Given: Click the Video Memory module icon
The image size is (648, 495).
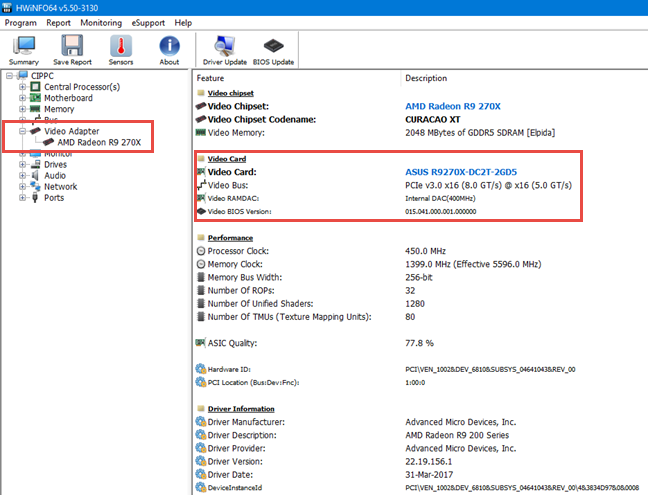Looking at the screenshot, I should [201, 132].
